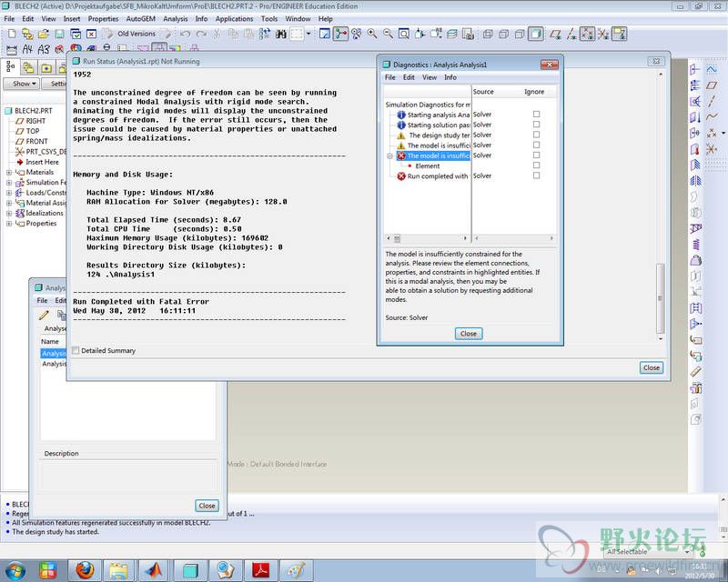Check Ignore for Run completed row
The image size is (728, 582).
[536, 175]
